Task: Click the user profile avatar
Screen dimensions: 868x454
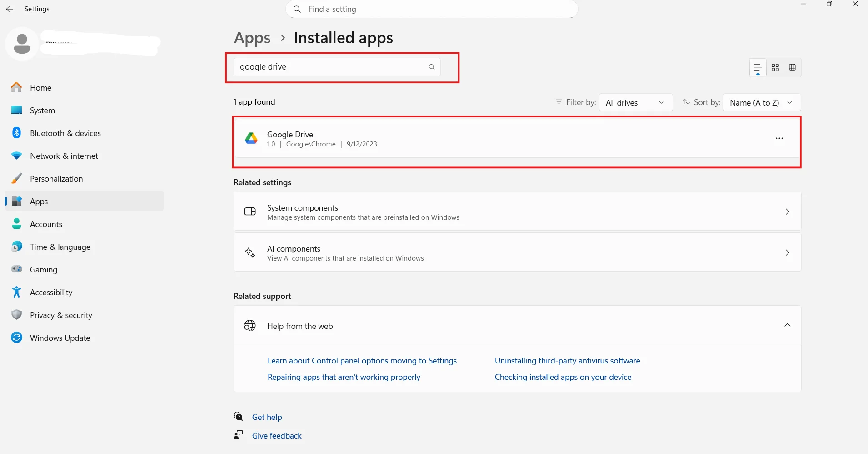Action: [x=21, y=44]
